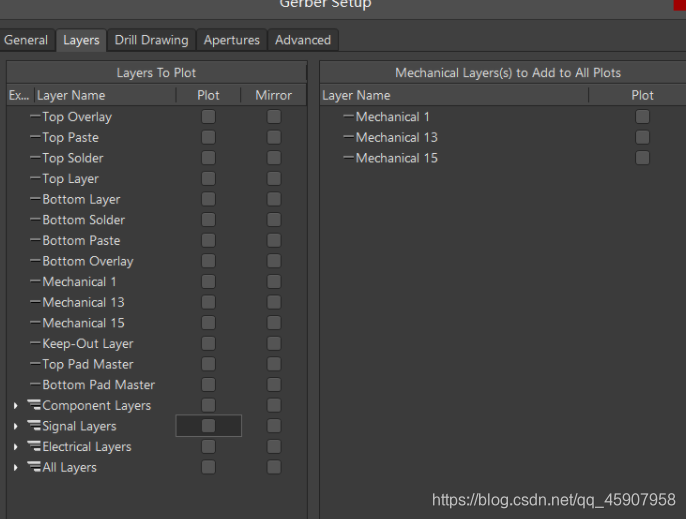Toggle Mirror for Bottom Overlay
This screenshot has height=519, width=686.
[274, 261]
